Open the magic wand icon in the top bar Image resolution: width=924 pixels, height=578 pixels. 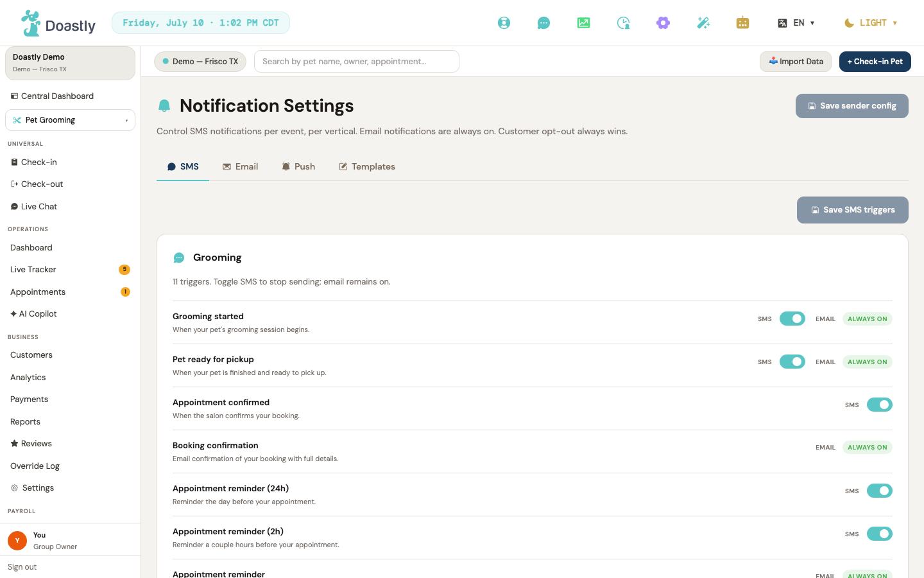point(703,23)
